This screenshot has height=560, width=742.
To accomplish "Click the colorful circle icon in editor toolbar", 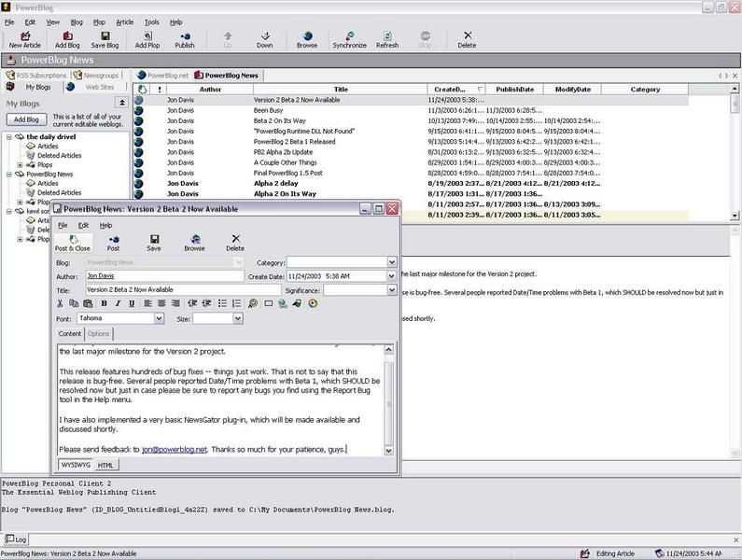I will [313, 303].
